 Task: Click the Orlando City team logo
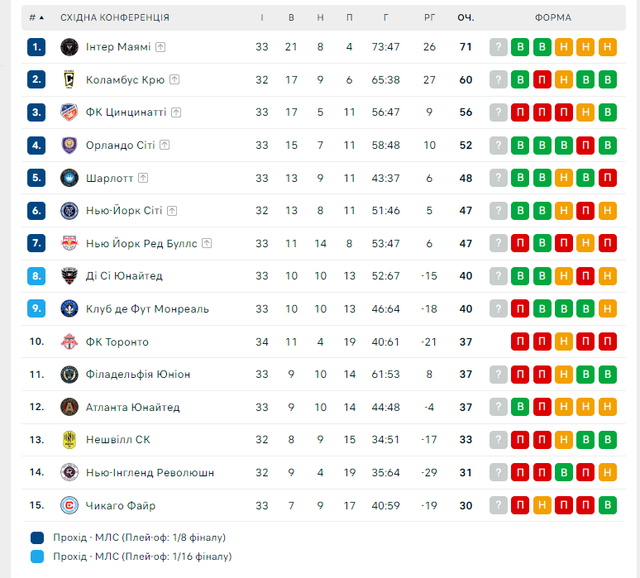point(69,145)
